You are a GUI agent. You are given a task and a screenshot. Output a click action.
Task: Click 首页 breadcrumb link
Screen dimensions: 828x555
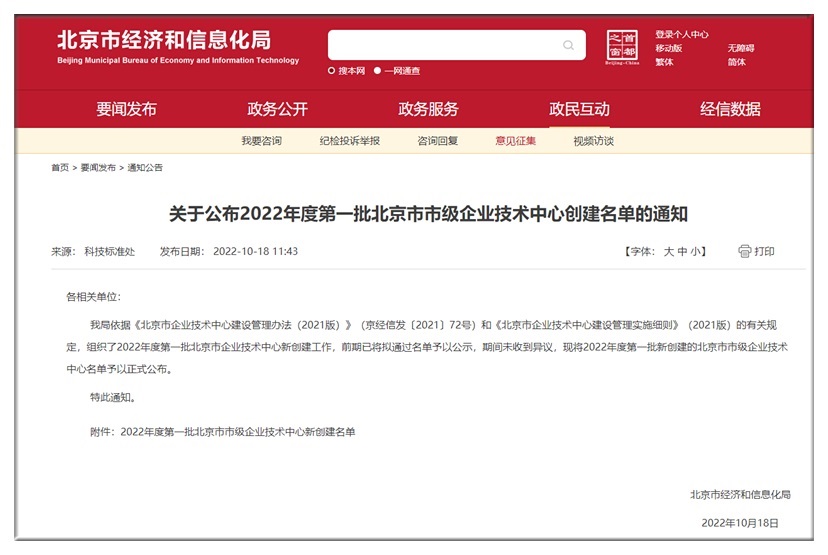(60, 167)
